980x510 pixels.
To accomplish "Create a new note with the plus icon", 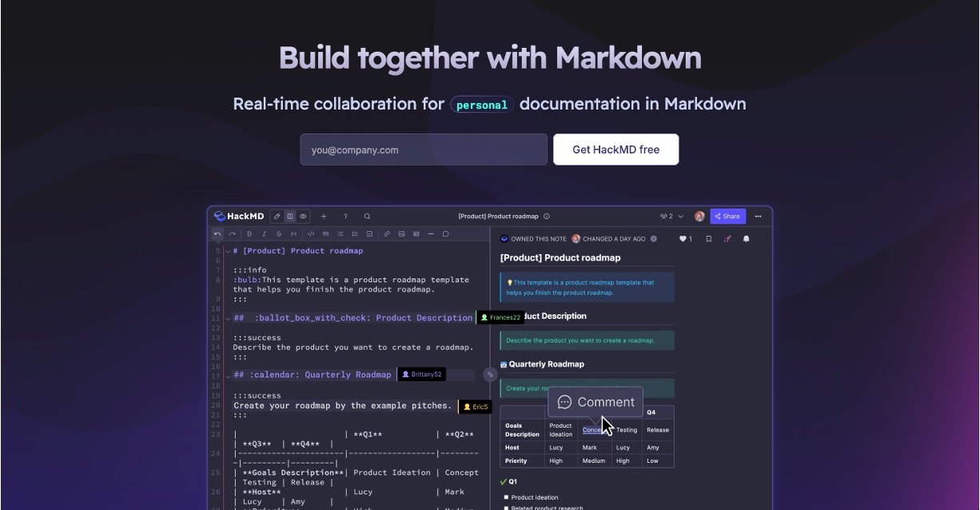I will 324,216.
